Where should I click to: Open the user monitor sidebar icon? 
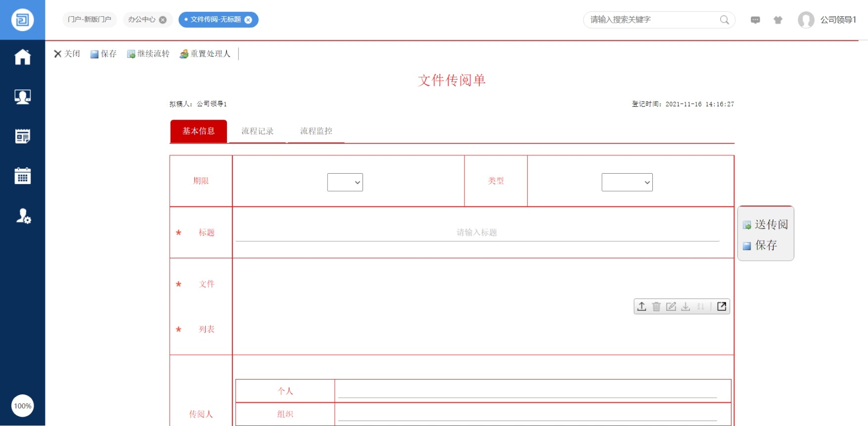(x=22, y=96)
